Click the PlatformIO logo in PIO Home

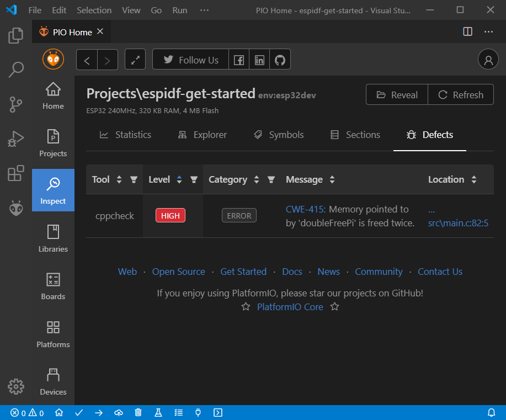[53, 59]
